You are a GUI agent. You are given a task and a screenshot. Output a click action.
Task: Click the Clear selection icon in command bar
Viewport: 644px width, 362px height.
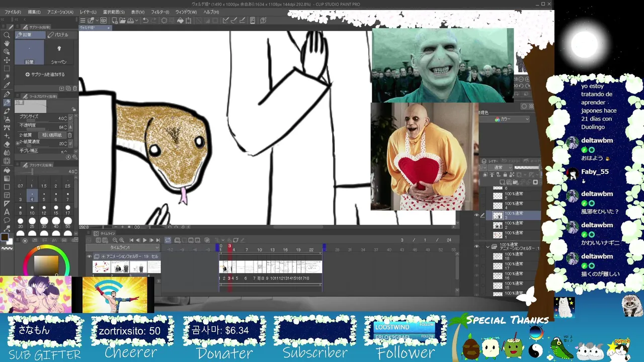tap(164, 21)
